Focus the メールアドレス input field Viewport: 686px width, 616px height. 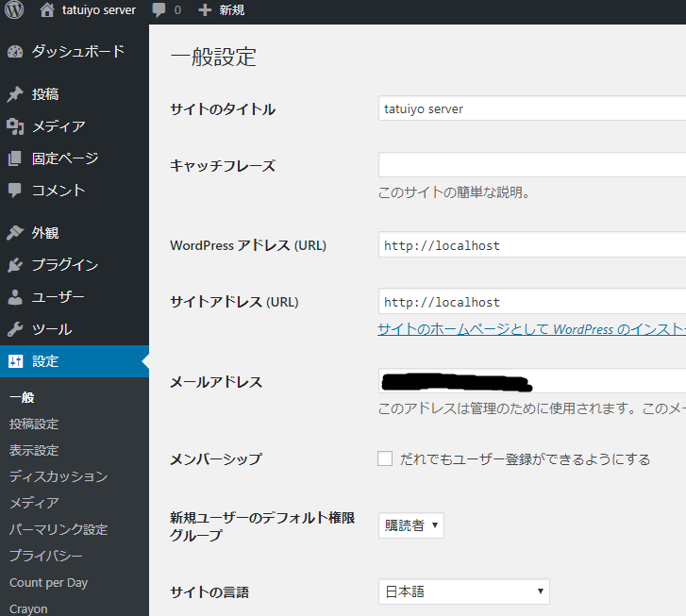click(532, 381)
